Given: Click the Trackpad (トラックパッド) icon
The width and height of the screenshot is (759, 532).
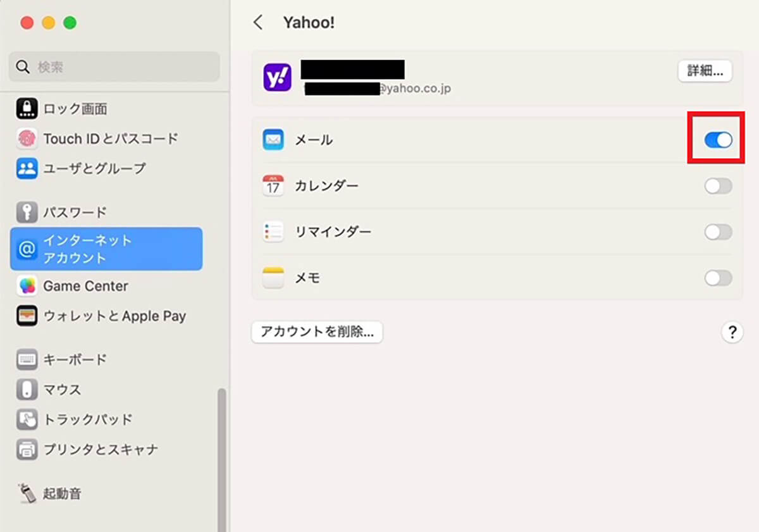Looking at the screenshot, I should (x=27, y=419).
